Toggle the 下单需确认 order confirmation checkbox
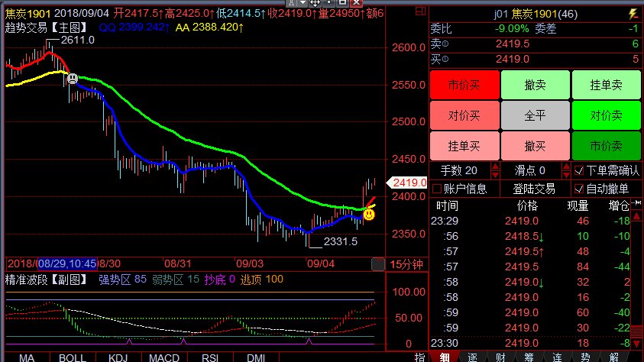644x362 pixels. (x=579, y=170)
